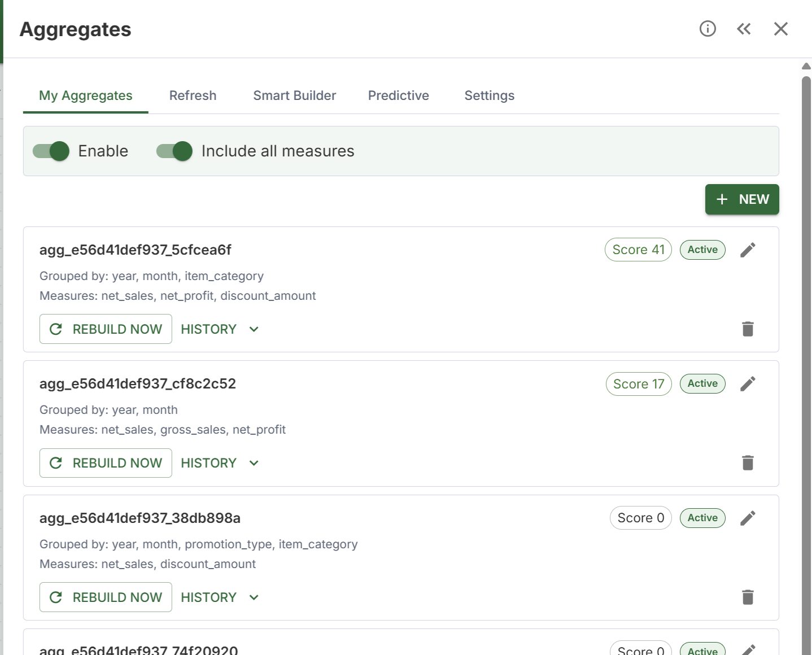
Task: Expand HISTORY for agg_e56d41def937_cf8c2c52
Action: 220,463
